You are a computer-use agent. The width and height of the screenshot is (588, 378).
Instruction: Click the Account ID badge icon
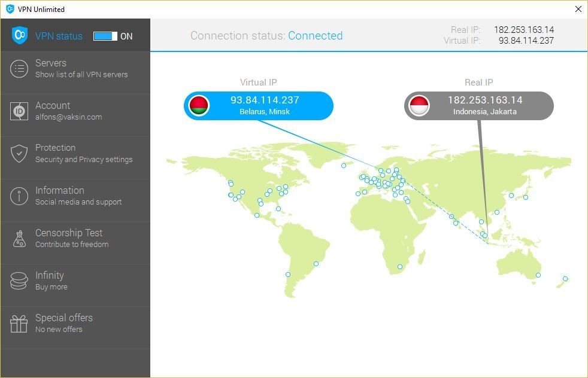click(19, 111)
